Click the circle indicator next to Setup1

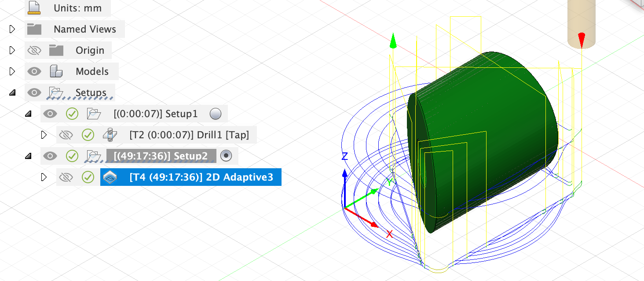216,113
